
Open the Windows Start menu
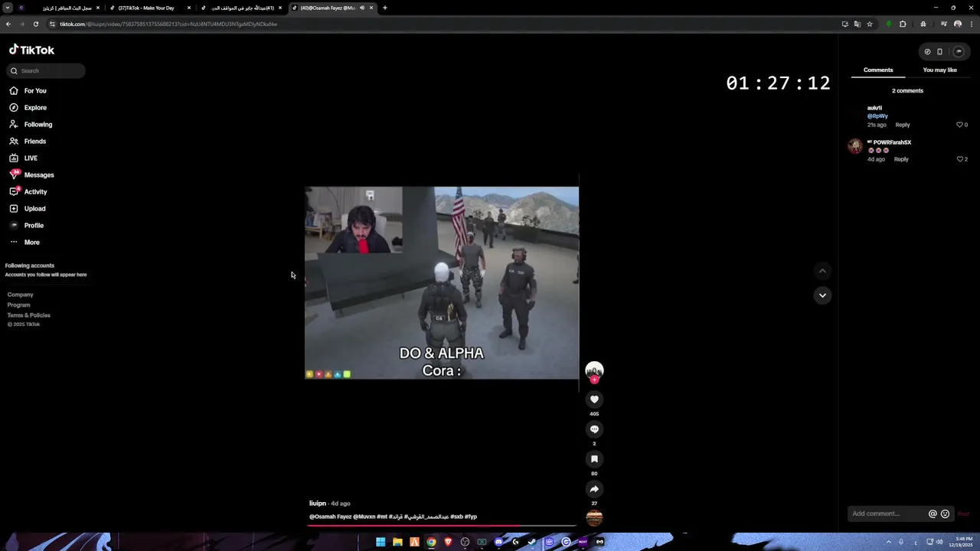[381, 542]
